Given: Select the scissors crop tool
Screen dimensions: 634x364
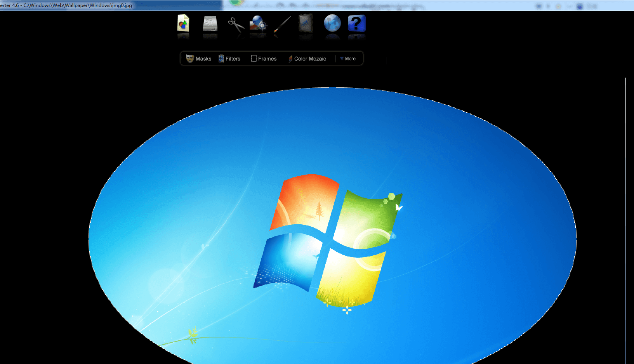Looking at the screenshot, I should (236, 24).
